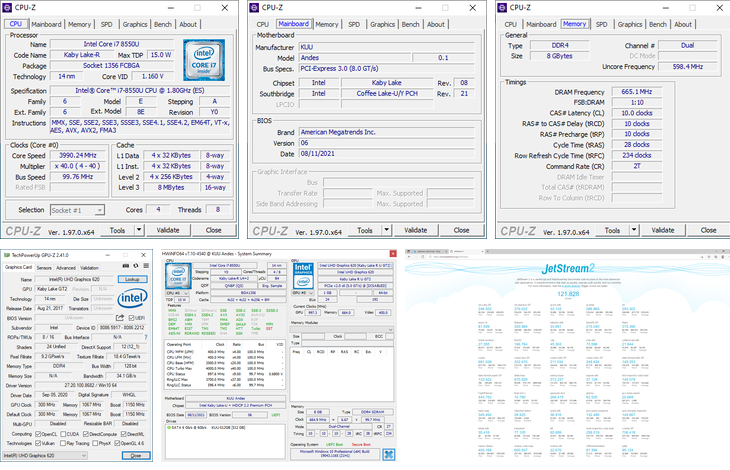
Task: Click the Motherboard Model field Andes
Action: tap(355, 58)
